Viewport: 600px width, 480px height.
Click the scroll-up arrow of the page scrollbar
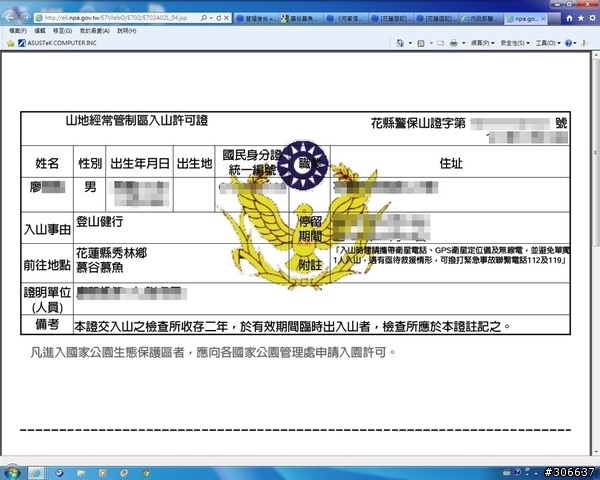[x=596, y=55]
